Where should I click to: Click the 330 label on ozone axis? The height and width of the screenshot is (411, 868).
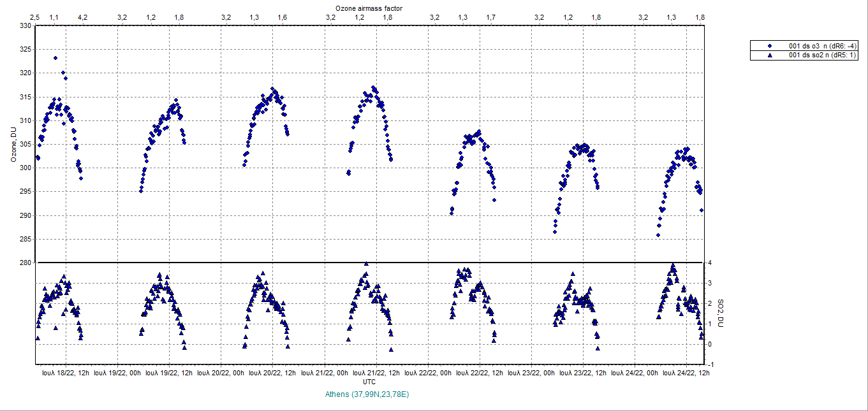26,26
